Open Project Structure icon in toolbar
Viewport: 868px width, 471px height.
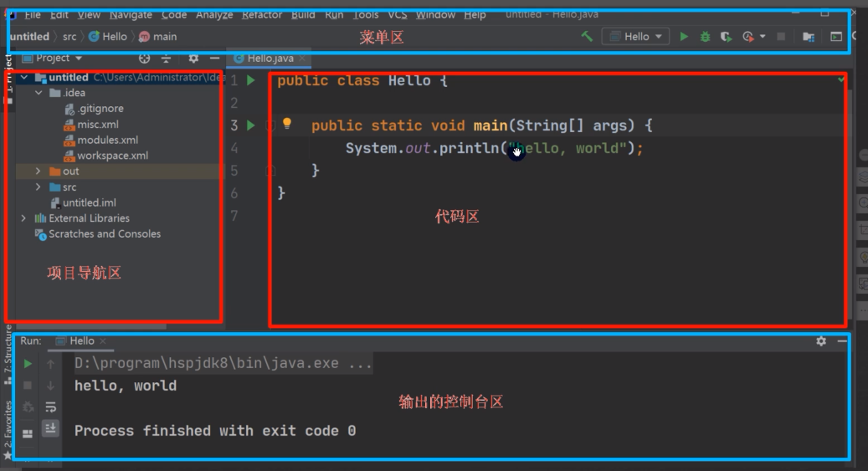point(809,37)
